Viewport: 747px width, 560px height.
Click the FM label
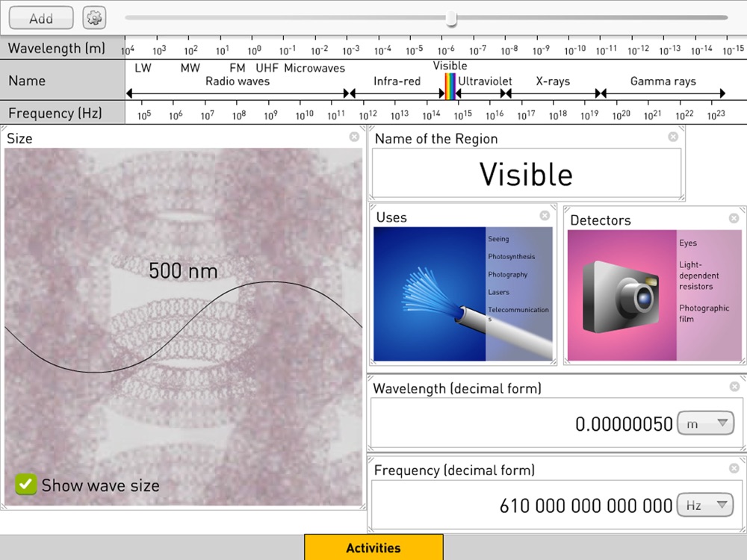point(238,68)
